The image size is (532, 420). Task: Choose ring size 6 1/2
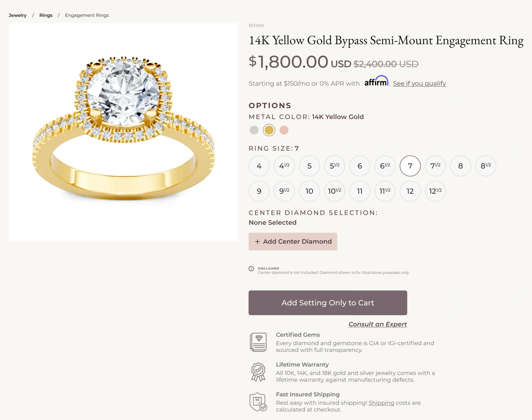(385, 166)
